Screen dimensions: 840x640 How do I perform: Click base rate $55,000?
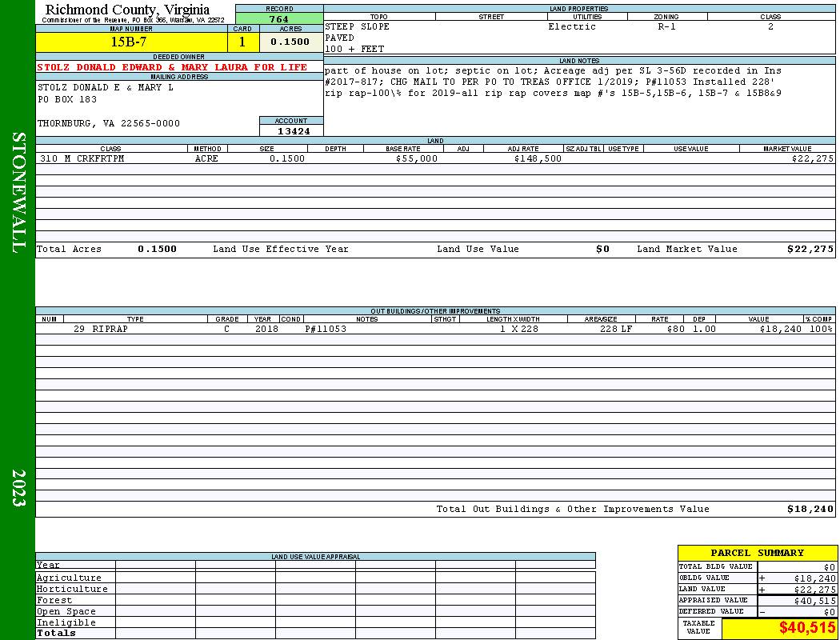[x=416, y=158]
